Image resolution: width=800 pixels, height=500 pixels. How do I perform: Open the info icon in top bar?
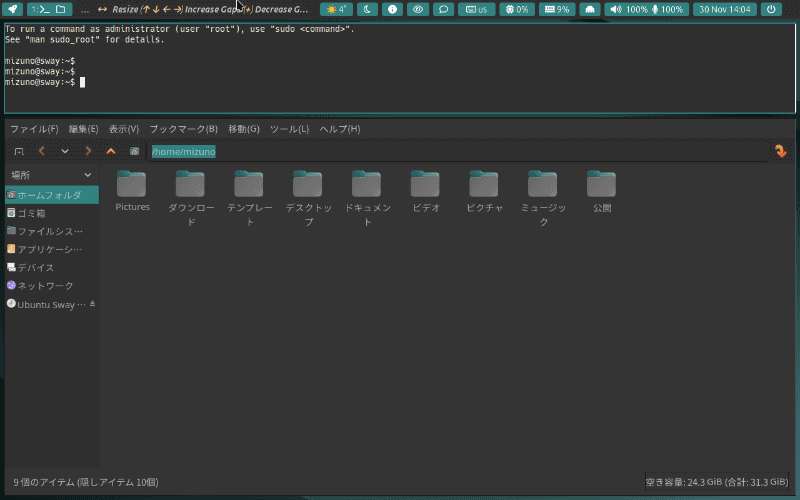tap(392, 9)
